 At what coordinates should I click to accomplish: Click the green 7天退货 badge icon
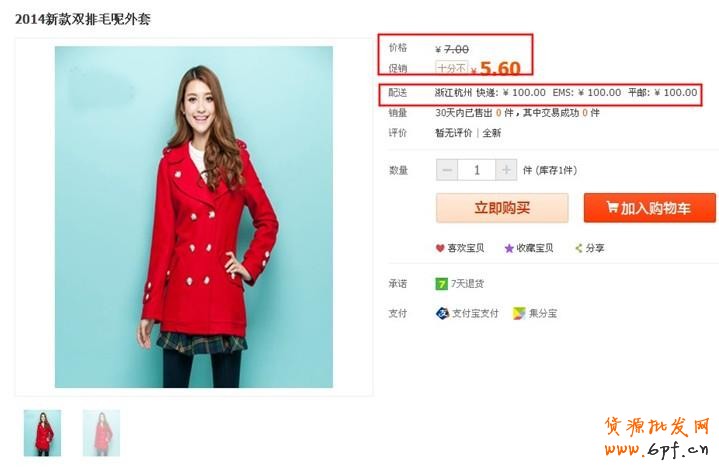click(x=441, y=284)
